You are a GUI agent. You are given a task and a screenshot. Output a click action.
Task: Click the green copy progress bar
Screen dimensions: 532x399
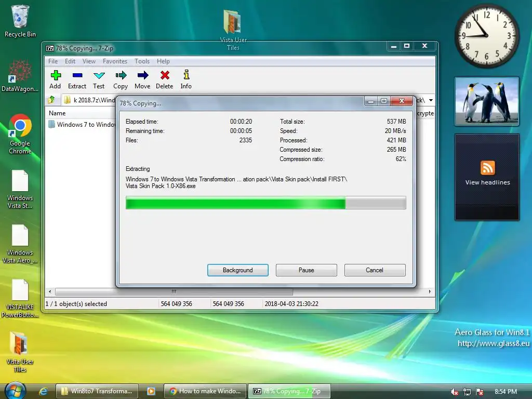tap(265, 203)
